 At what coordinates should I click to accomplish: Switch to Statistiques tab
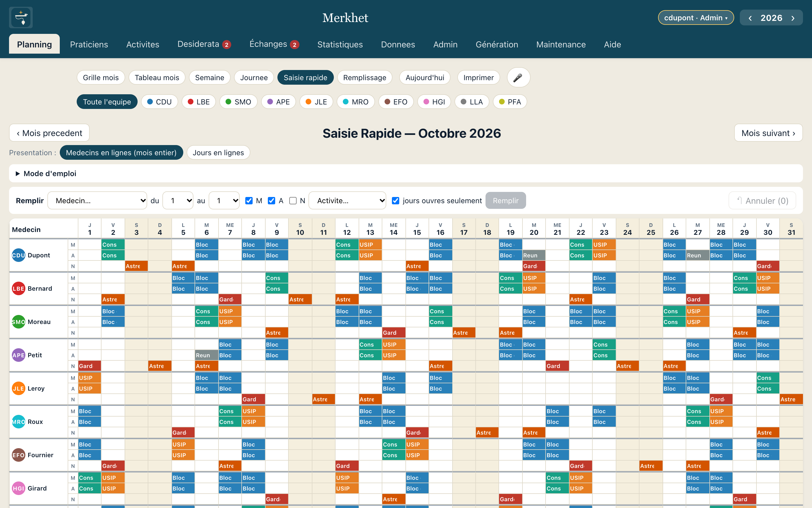[x=340, y=44]
